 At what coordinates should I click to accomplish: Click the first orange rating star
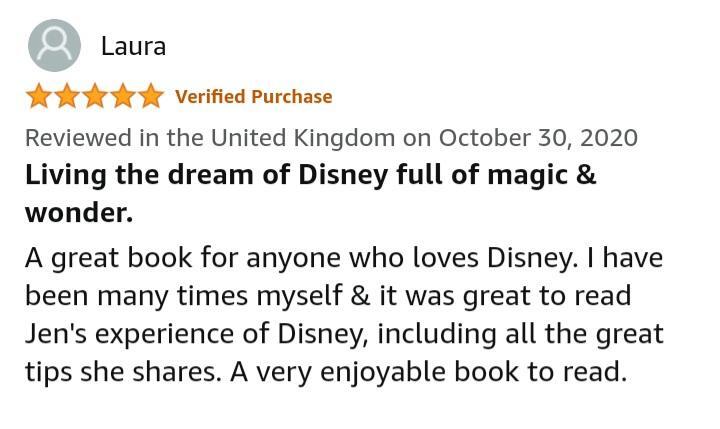39,96
